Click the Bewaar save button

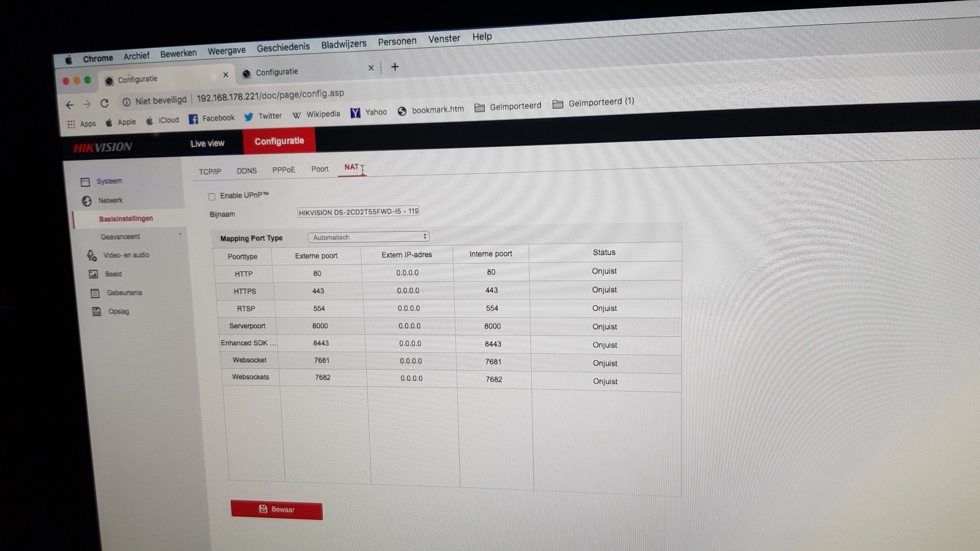coord(276,510)
